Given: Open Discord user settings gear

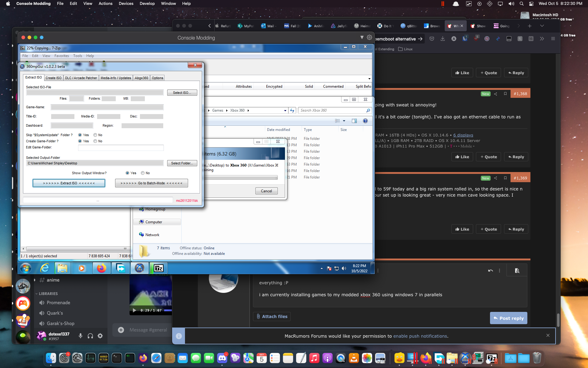Looking at the screenshot, I should pyautogui.click(x=100, y=336).
